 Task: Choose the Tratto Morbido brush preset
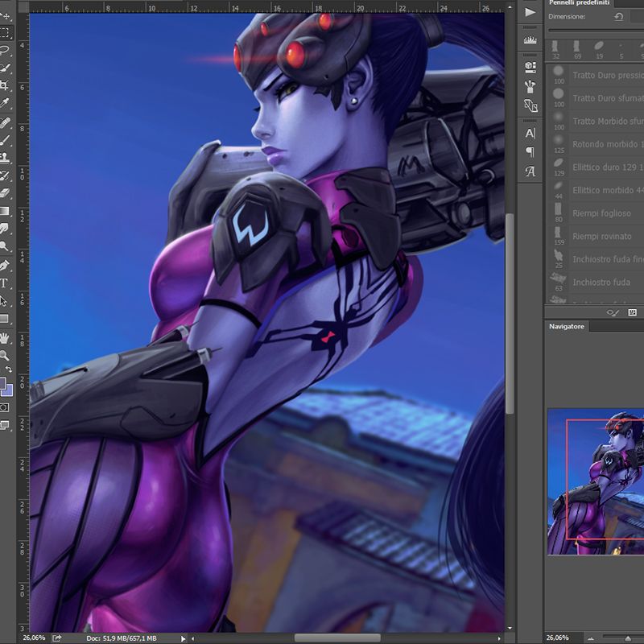pos(596,122)
